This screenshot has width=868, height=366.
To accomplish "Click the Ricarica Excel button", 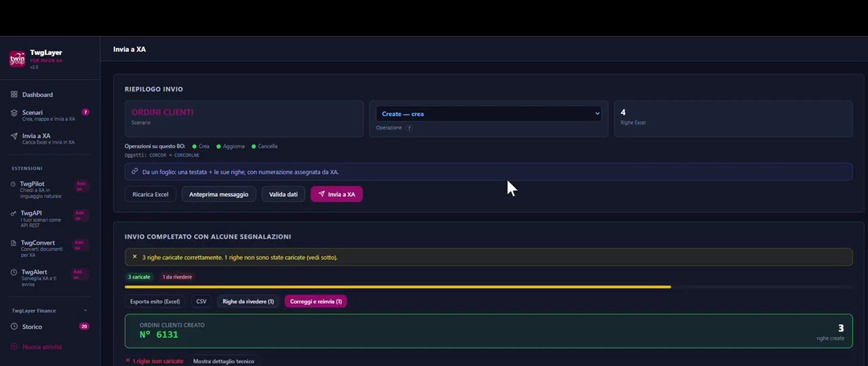I will tap(150, 194).
